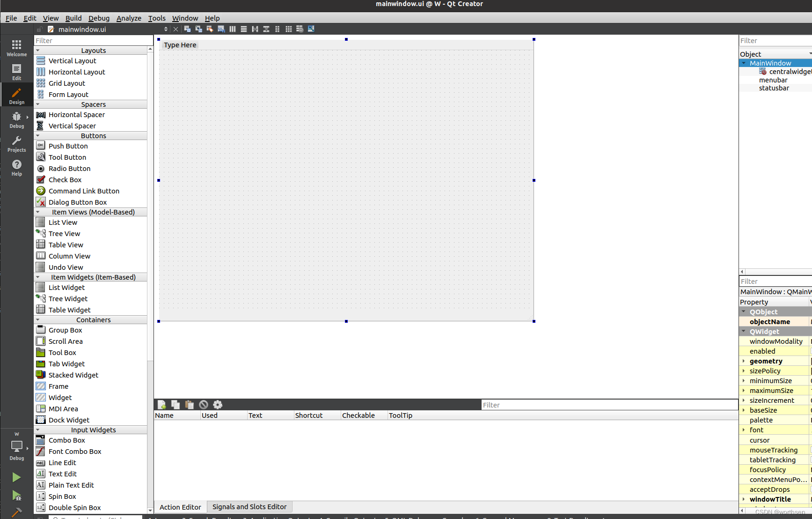This screenshot has height=519, width=812.
Task: Select the Edit Signals/Slots mode icon
Action: click(x=198, y=29)
